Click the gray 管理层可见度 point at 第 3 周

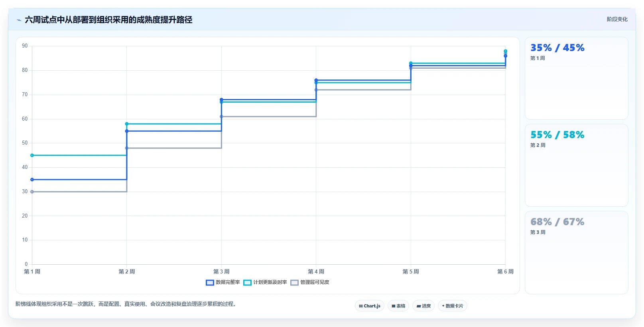coord(221,117)
